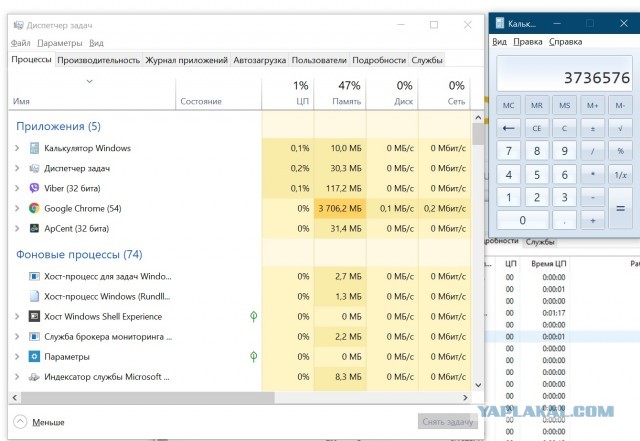Click the calculator 1/x button

tap(620, 175)
